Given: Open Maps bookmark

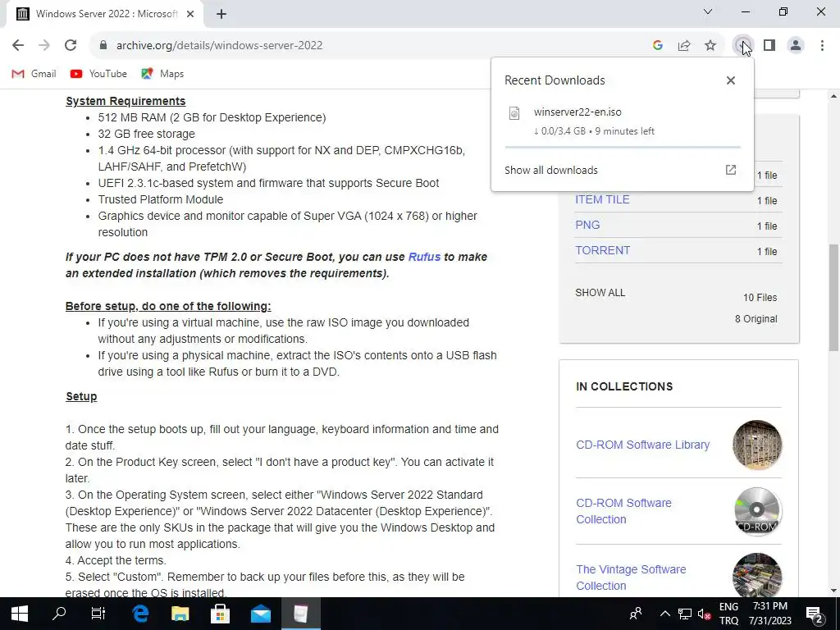Looking at the screenshot, I should [x=162, y=74].
